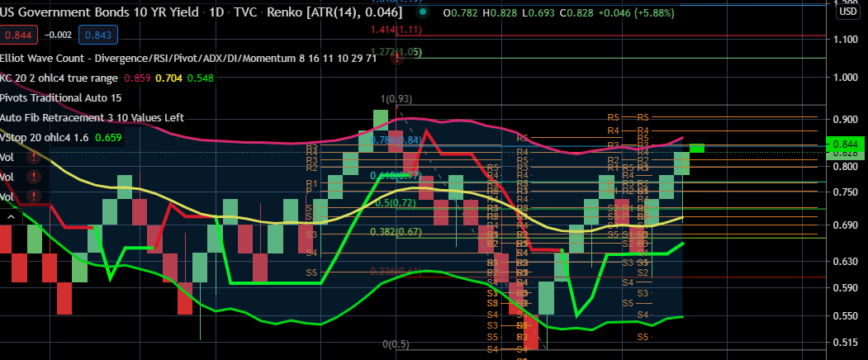Viewport: 868px width, 360px height.
Task: Click the 1.272(1.05) Fib extension label
Action: point(396,52)
